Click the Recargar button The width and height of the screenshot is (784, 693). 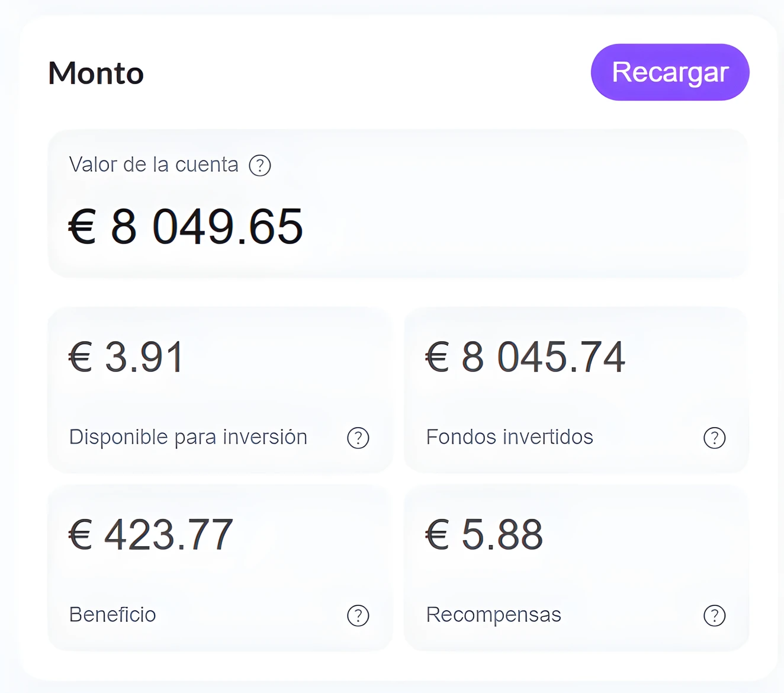[x=670, y=72]
